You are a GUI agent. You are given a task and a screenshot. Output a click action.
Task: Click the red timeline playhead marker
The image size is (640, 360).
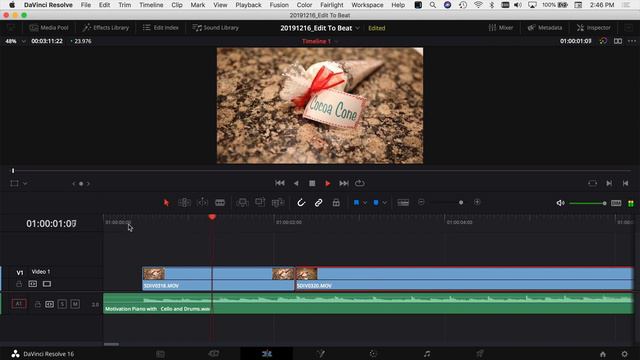coord(212,217)
